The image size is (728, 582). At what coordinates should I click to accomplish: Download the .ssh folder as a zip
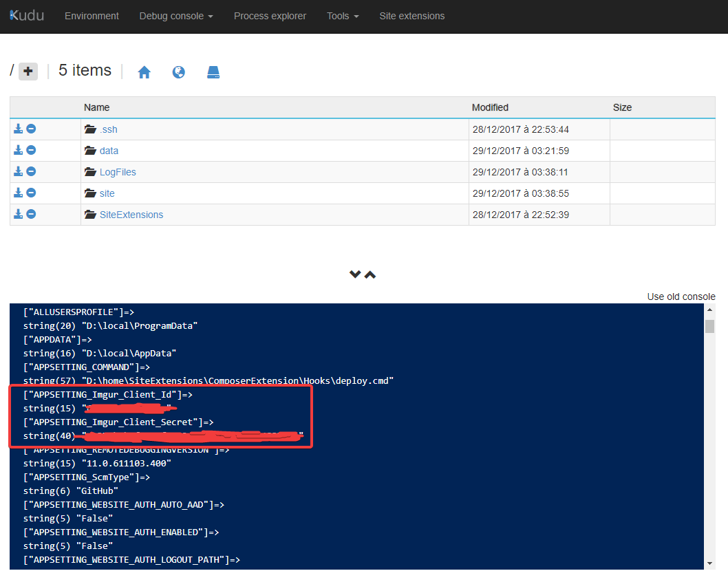pos(18,129)
